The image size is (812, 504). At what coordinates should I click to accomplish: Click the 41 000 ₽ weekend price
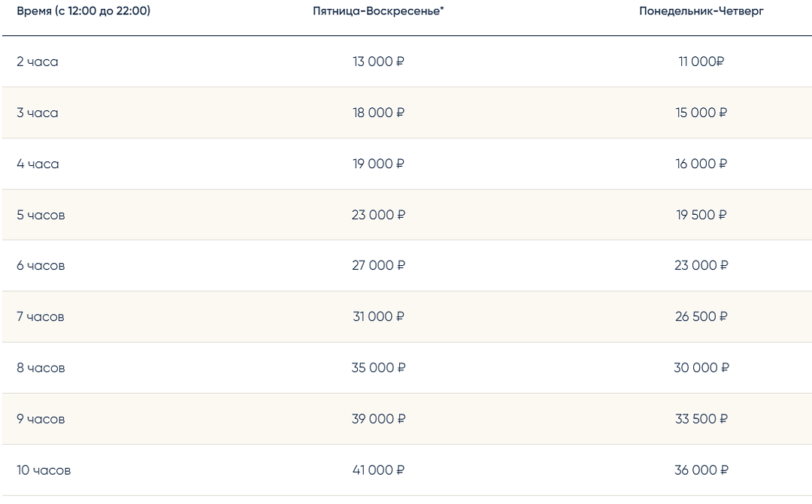pos(378,470)
